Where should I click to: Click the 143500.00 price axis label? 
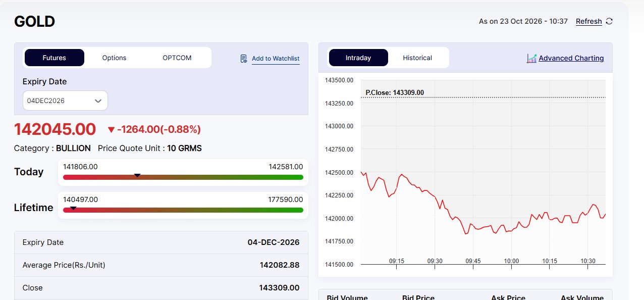(339, 80)
